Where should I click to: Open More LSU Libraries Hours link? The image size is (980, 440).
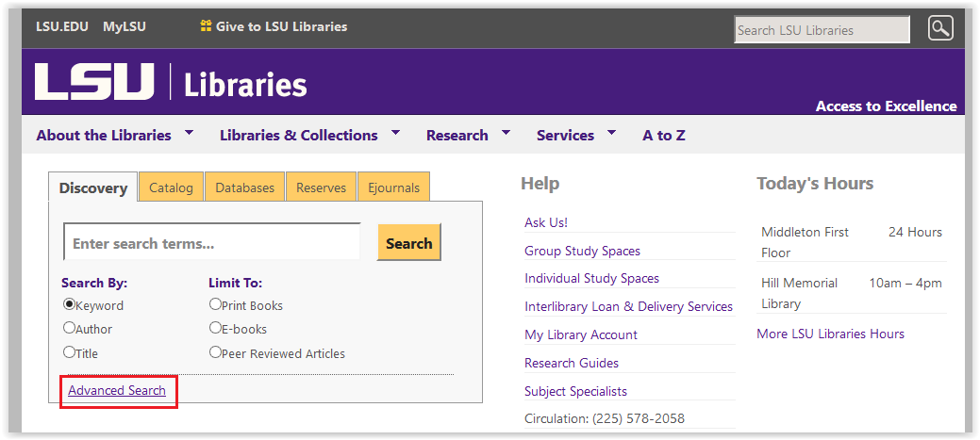831,334
